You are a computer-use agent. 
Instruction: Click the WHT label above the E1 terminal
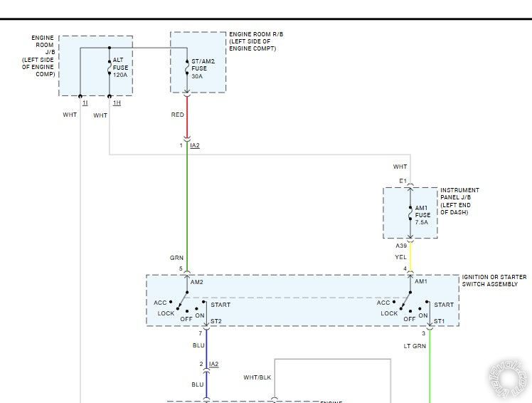[400, 167]
